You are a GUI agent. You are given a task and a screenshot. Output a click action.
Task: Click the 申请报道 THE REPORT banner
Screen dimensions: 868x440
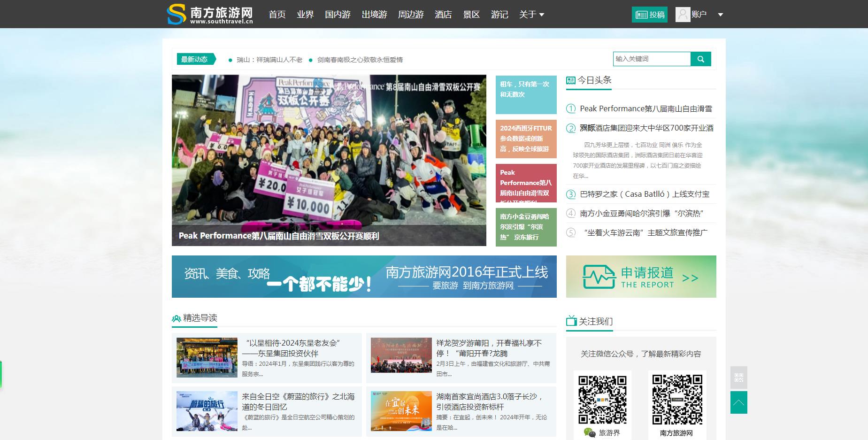click(x=641, y=277)
